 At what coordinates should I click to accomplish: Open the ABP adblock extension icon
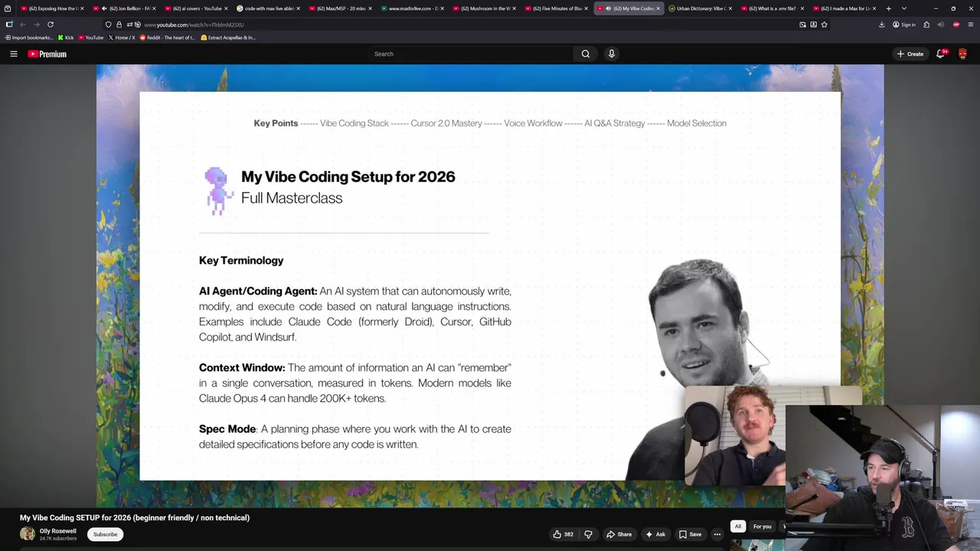956,24
